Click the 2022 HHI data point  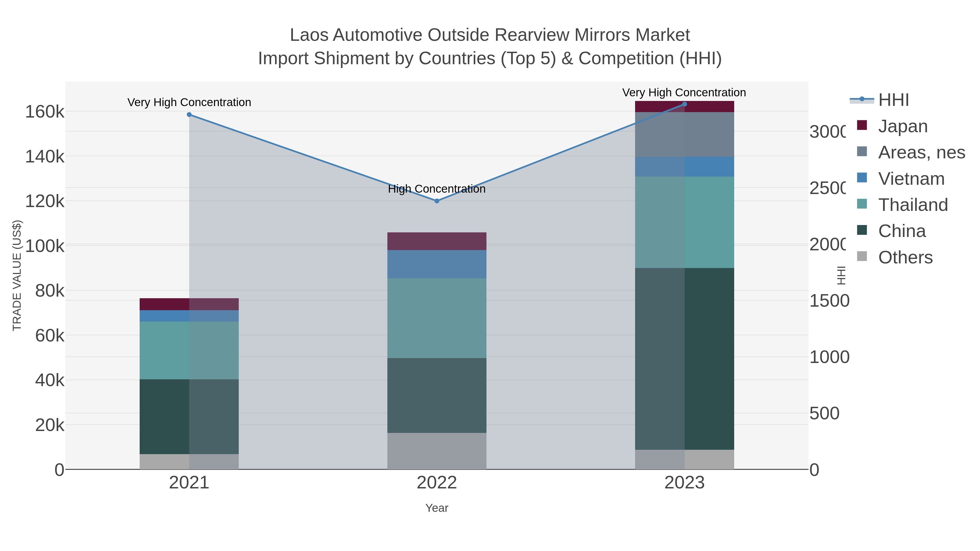tap(437, 201)
